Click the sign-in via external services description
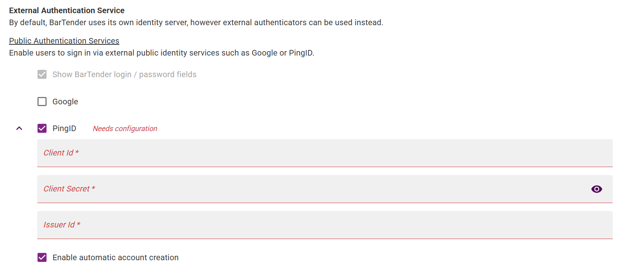This screenshot has width=644, height=275. tap(162, 53)
